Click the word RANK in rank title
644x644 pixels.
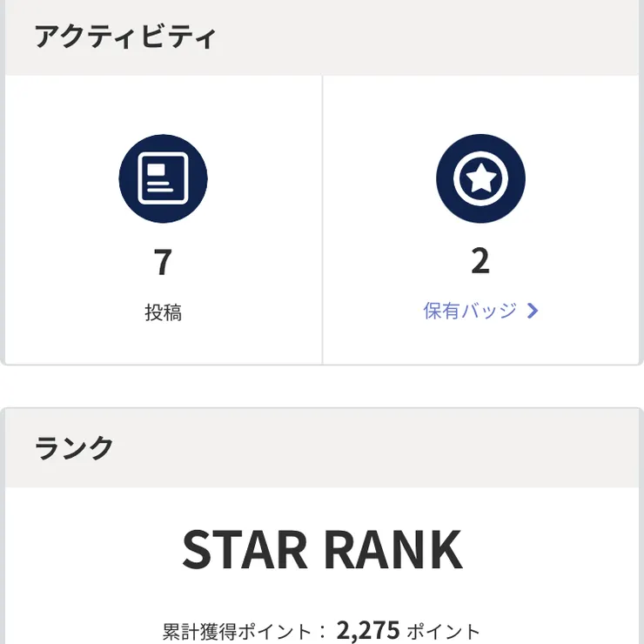click(392, 550)
